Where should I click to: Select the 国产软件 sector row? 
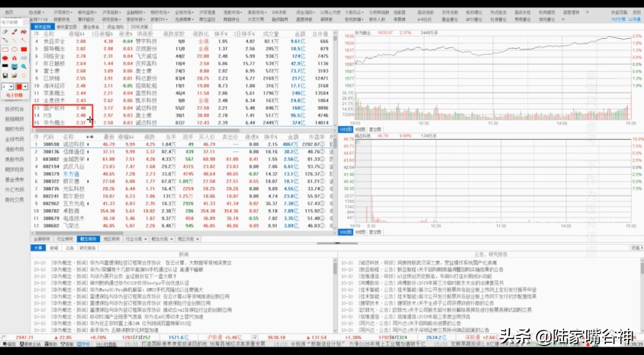pyautogui.click(x=183, y=108)
